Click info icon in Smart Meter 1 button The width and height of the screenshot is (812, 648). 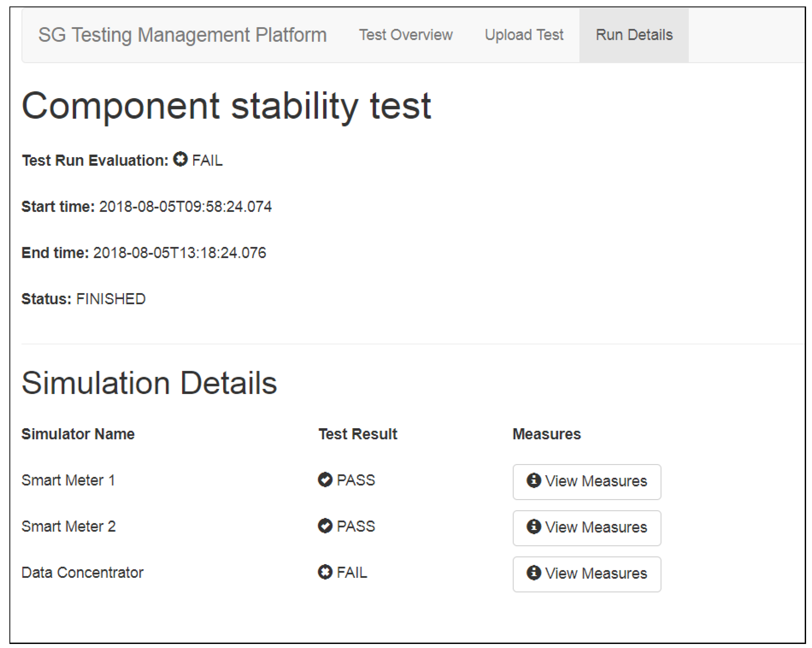pyautogui.click(x=534, y=480)
